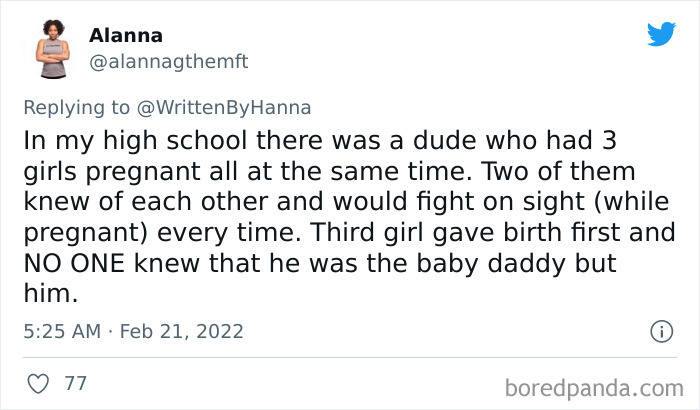Image resolution: width=700 pixels, height=410 pixels.
Task: Click the Twitter bird logo
Action: click(661, 35)
